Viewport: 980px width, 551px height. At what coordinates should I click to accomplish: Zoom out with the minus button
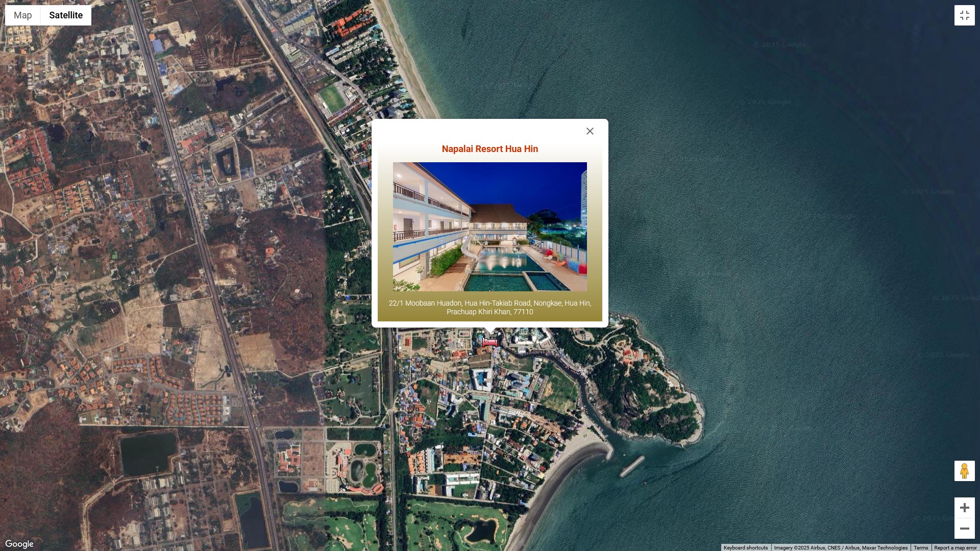pyautogui.click(x=964, y=529)
